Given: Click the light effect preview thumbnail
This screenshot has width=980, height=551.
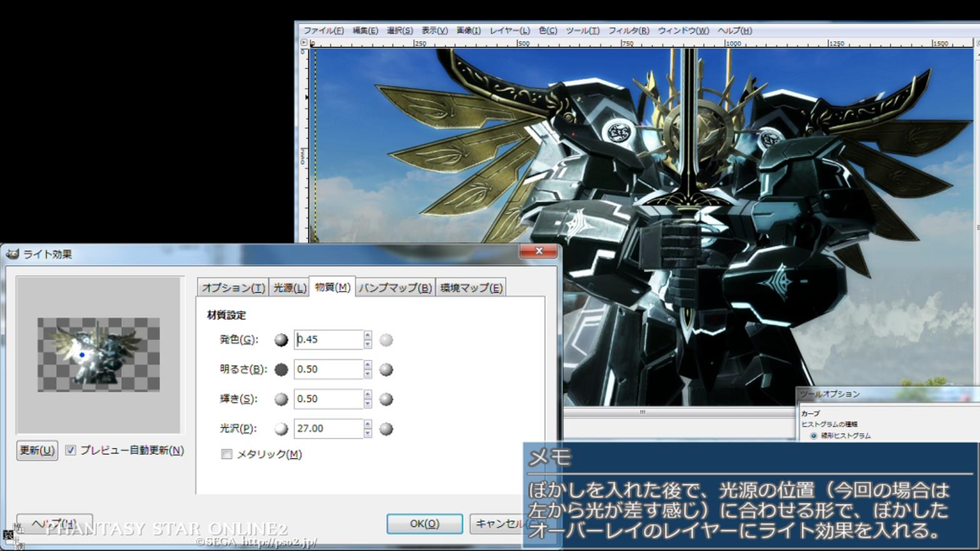Looking at the screenshot, I should coord(99,355).
